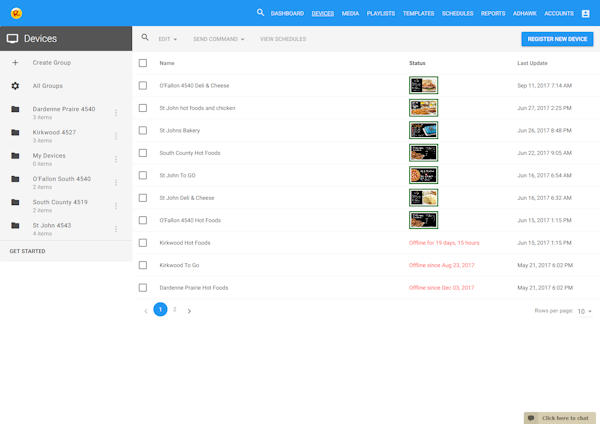Open the more options menu for O'Fallon South 4540
Image resolution: width=600 pixels, height=424 pixels.
pos(116,183)
